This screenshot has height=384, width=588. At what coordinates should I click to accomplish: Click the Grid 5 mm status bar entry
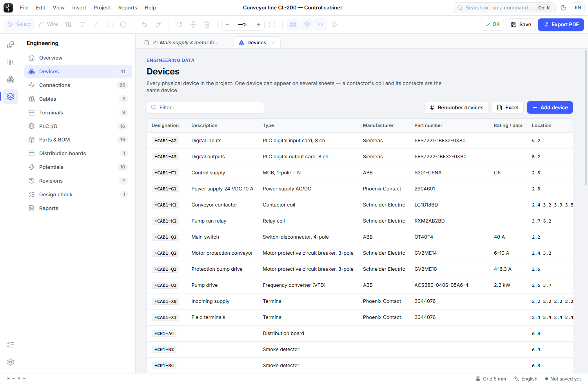click(491, 379)
